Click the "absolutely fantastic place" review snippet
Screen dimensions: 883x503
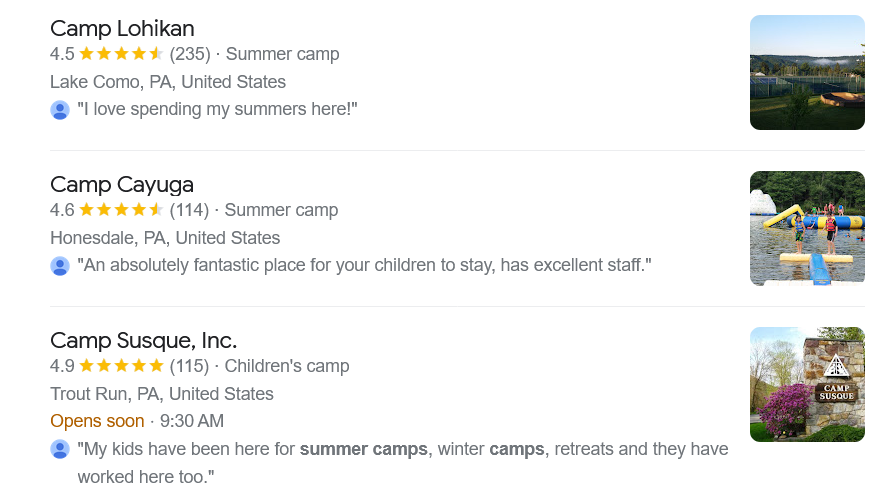364,266
